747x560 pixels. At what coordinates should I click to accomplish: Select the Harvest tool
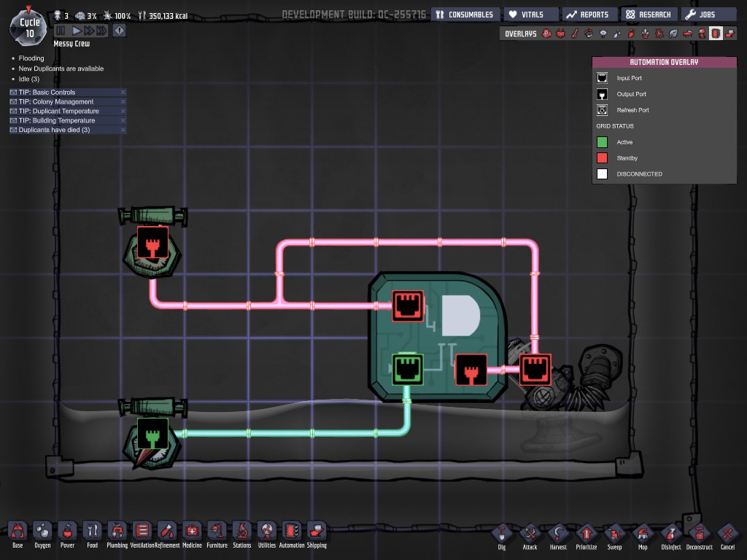(x=558, y=534)
